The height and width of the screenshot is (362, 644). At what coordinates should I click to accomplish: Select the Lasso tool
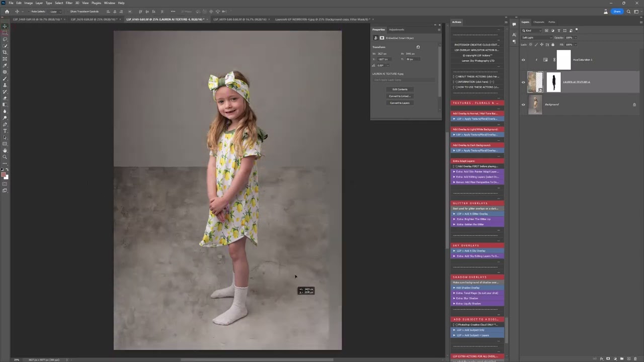pos(5,39)
